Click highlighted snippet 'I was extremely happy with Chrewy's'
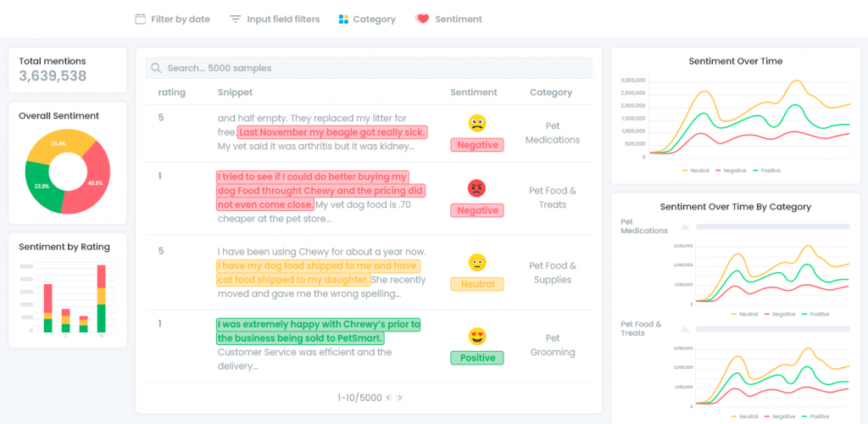 point(319,324)
